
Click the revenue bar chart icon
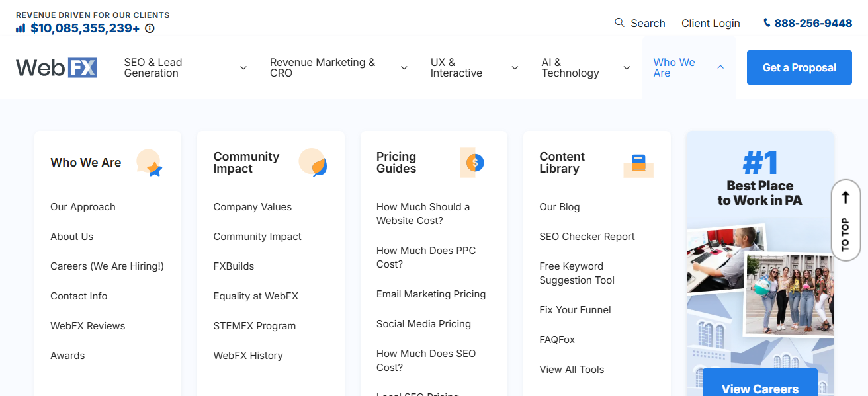click(x=21, y=28)
